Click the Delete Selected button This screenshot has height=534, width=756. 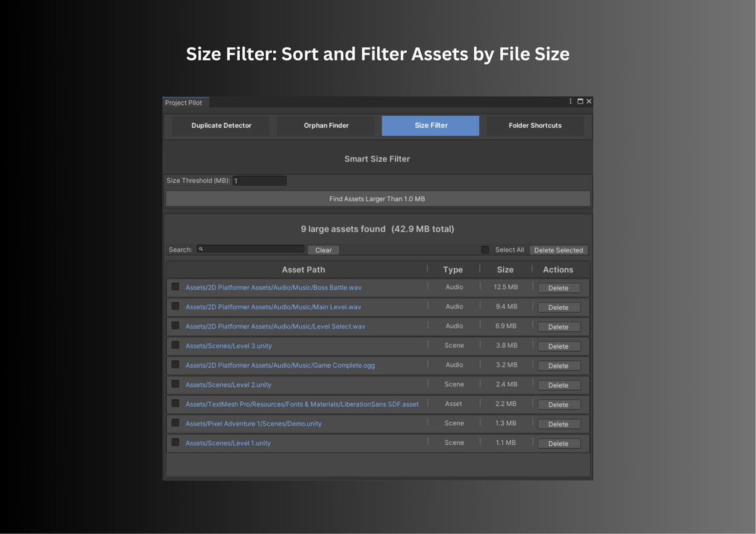click(x=558, y=250)
